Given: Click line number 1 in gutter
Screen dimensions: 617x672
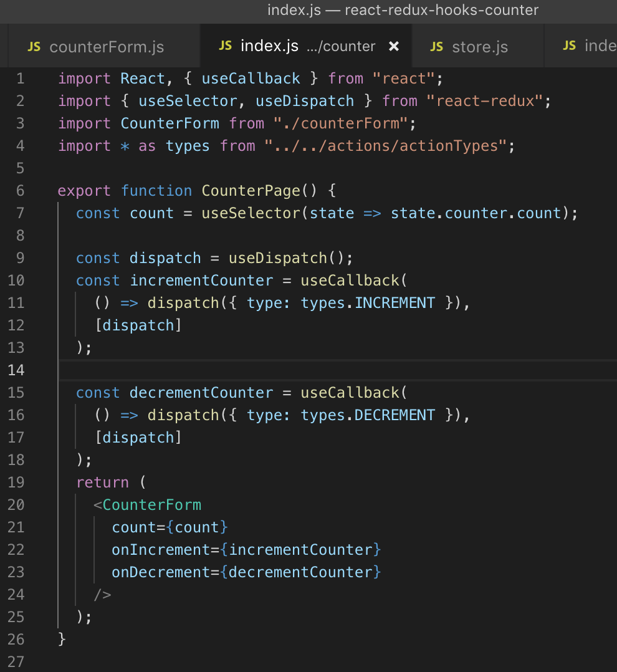Looking at the screenshot, I should (x=20, y=79).
